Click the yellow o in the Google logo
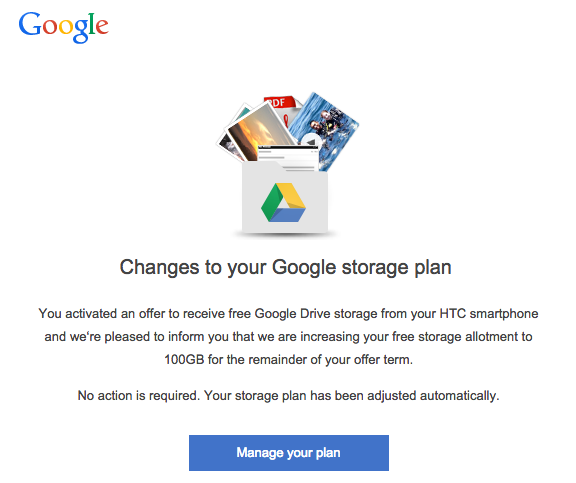This screenshot has width=576, height=483. pyautogui.click(x=66, y=26)
